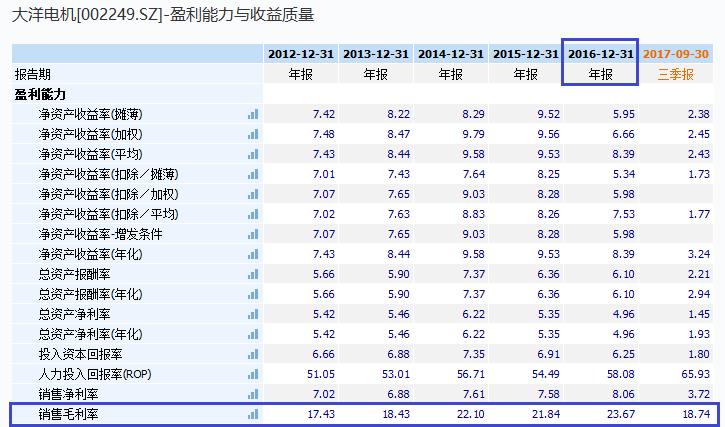Click the 总资产净利率(年化) row label

click(91, 334)
